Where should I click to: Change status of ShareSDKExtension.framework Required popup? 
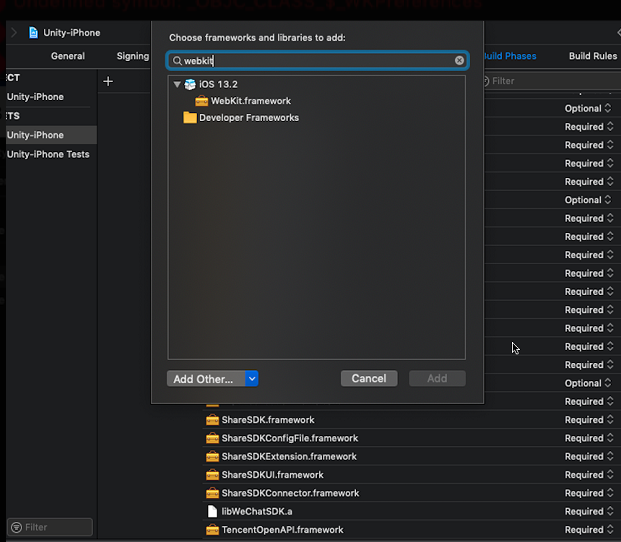[589, 456]
